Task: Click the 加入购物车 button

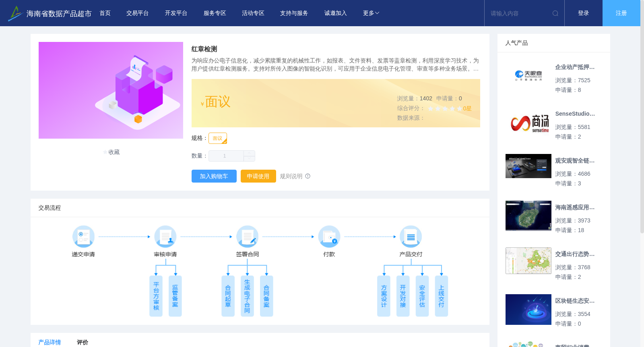Action: (x=214, y=176)
